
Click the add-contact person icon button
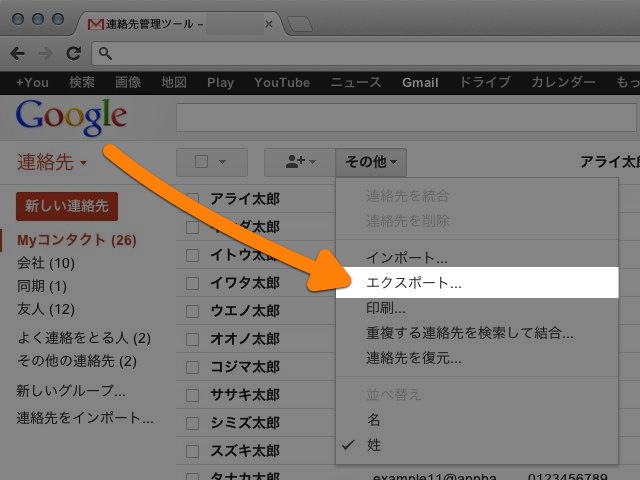click(x=300, y=162)
